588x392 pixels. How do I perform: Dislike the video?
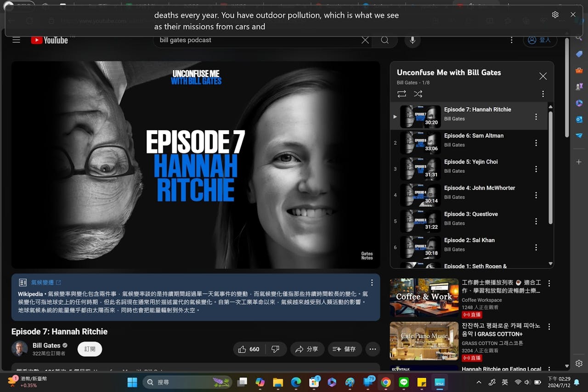pyautogui.click(x=276, y=349)
